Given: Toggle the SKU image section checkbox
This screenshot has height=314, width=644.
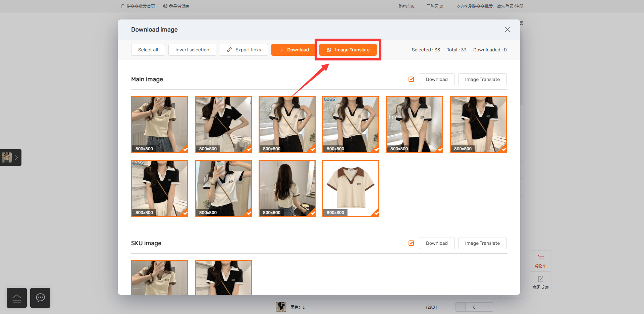Looking at the screenshot, I should pyautogui.click(x=411, y=243).
